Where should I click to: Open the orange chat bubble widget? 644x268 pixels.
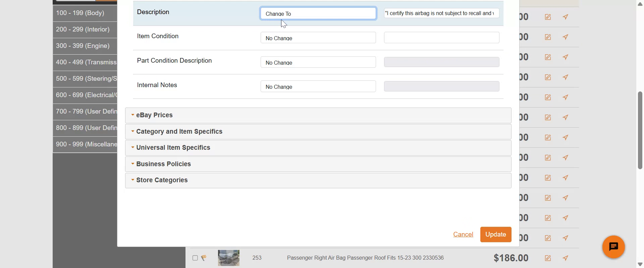[613, 247]
